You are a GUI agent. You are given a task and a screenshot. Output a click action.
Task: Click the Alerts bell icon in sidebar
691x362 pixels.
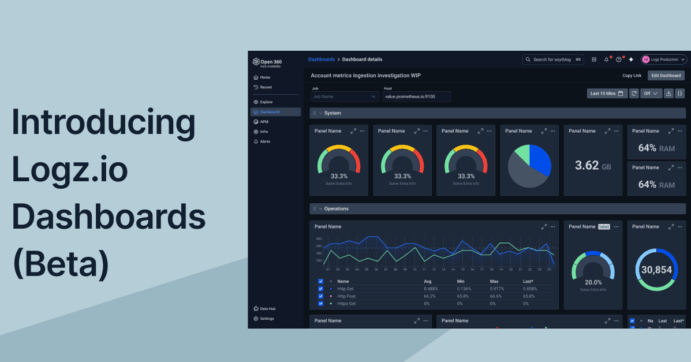coord(256,142)
